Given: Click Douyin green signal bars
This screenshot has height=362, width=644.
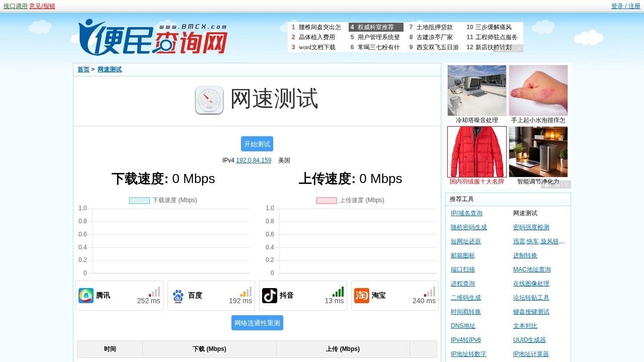Looking at the screenshot, I should pyautogui.click(x=338, y=292).
